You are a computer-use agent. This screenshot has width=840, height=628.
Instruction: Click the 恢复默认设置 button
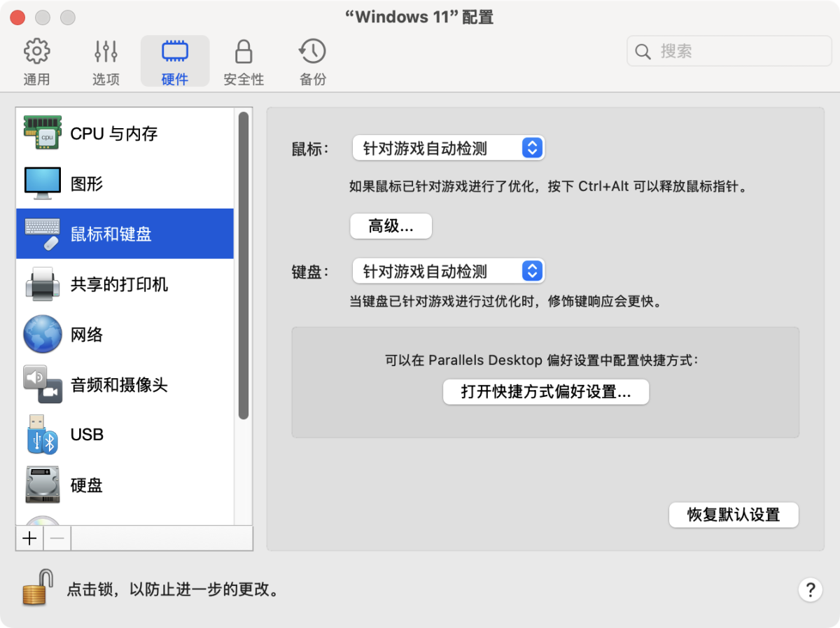[x=733, y=515]
